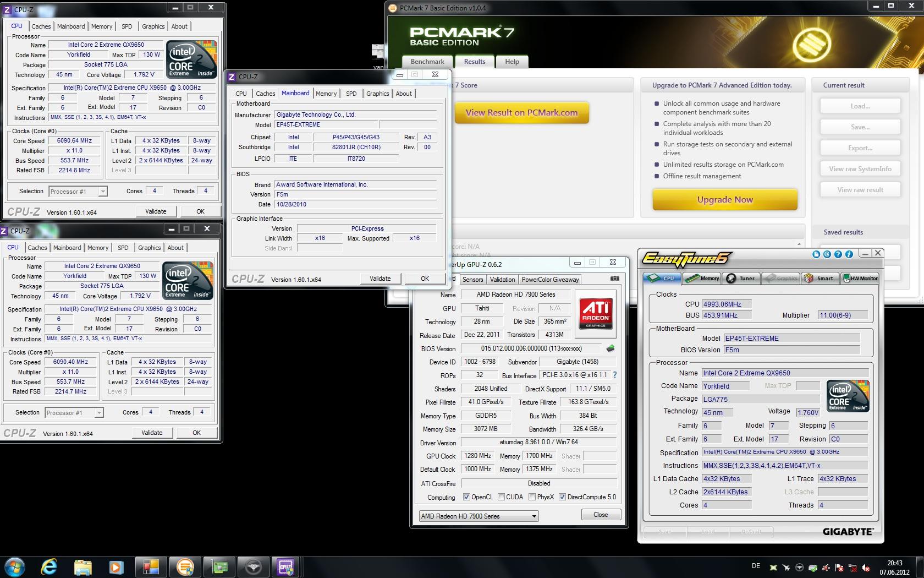Viewport: 924px width, 578px height.
Task: Click the DE language indicator in the tray
Action: [756, 566]
